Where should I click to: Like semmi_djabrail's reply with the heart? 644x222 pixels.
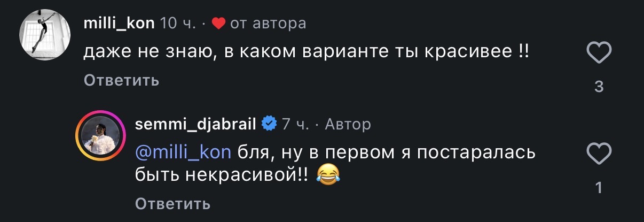point(599,155)
